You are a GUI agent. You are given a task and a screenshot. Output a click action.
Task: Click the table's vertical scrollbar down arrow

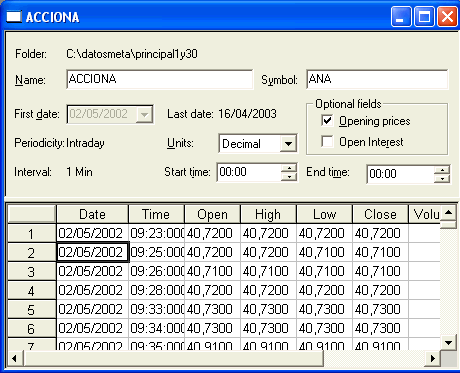pyautogui.click(x=448, y=342)
